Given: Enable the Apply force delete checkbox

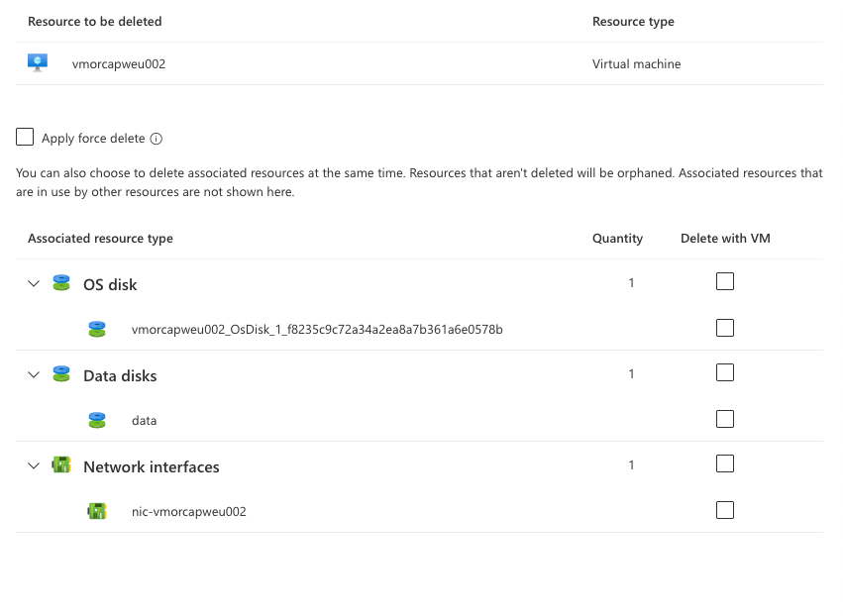Looking at the screenshot, I should click(25, 138).
